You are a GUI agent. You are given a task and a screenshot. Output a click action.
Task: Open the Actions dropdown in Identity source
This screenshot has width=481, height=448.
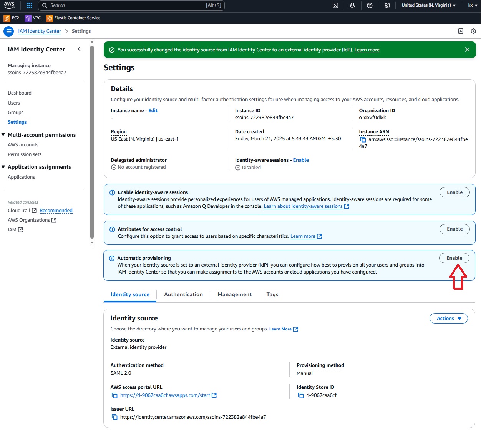point(448,319)
